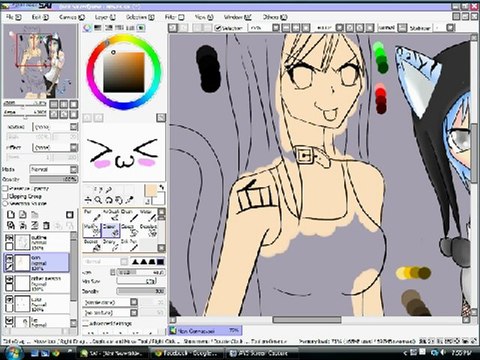
Task: Toggle the scratchpad panel icon
Action: pyautogui.click(x=141, y=28)
